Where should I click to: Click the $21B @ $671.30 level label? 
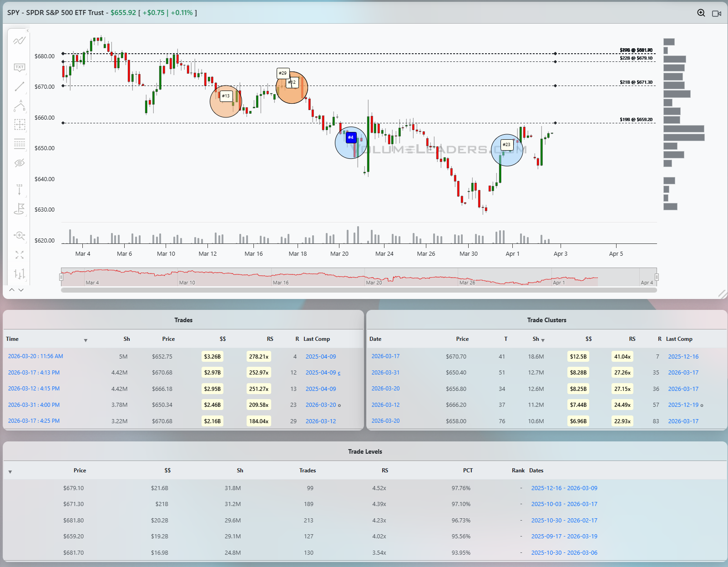[636, 82]
